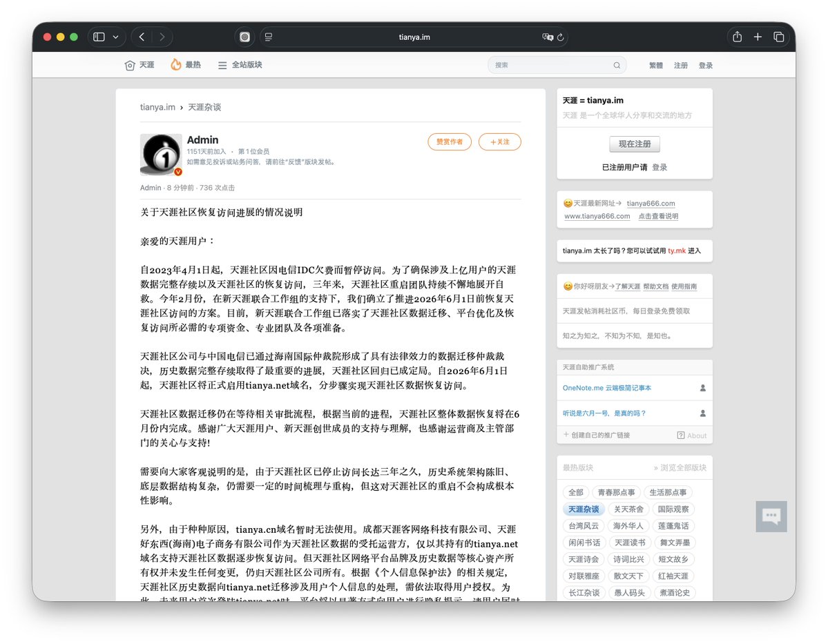Click the 现在注册 button
This screenshot has height=644, width=828.
tap(634, 144)
